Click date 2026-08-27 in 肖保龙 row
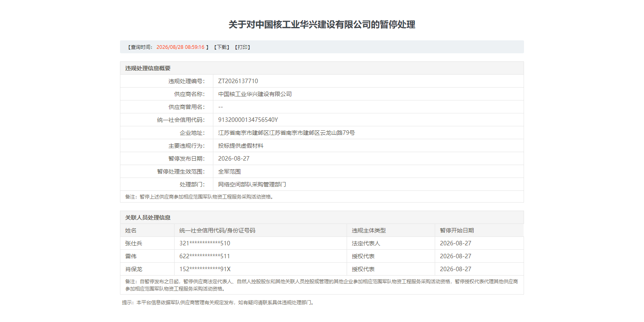Viewport: 644px width, 322px height. tap(456, 269)
